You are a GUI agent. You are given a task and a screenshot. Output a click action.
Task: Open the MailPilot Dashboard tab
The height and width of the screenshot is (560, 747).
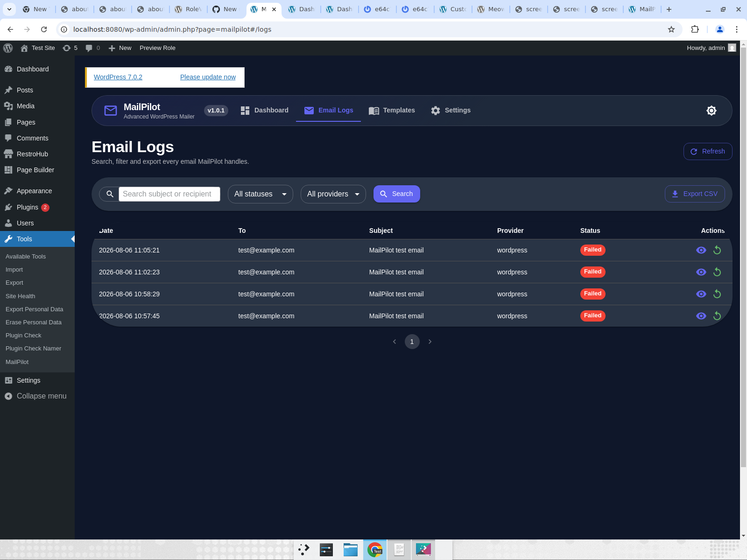[264, 111]
